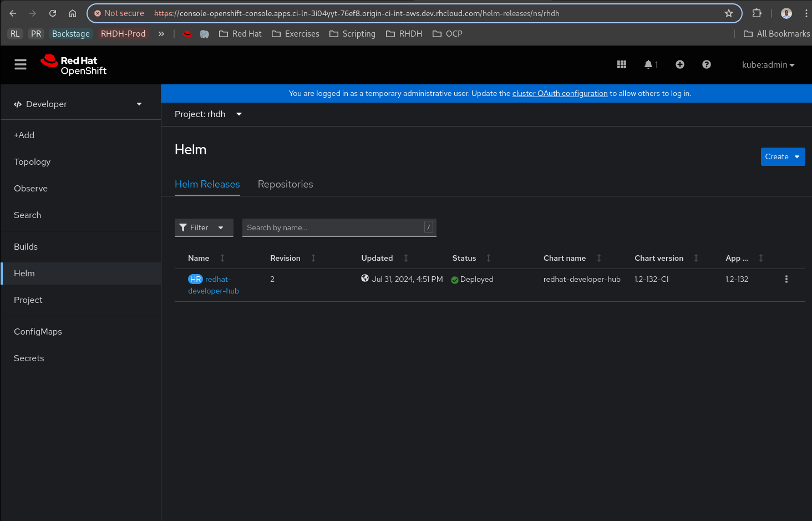Open the quick add plus menu
The width and height of the screenshot is (812, 521).
680,65
